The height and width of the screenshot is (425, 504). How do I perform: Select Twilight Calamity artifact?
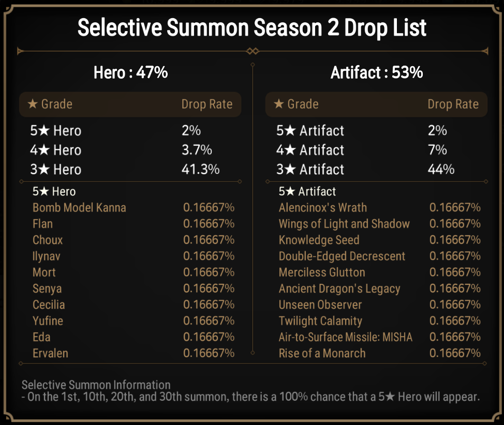pos(320,321)
